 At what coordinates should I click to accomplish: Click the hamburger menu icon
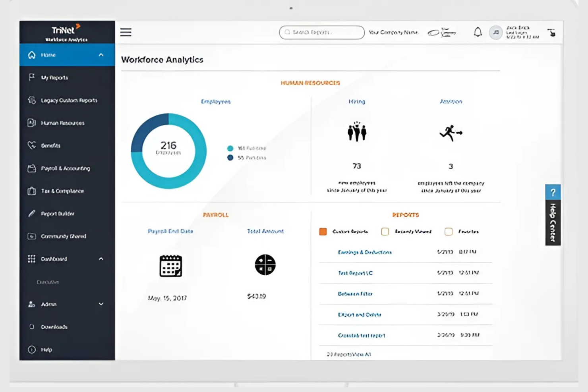pos(126,32)
